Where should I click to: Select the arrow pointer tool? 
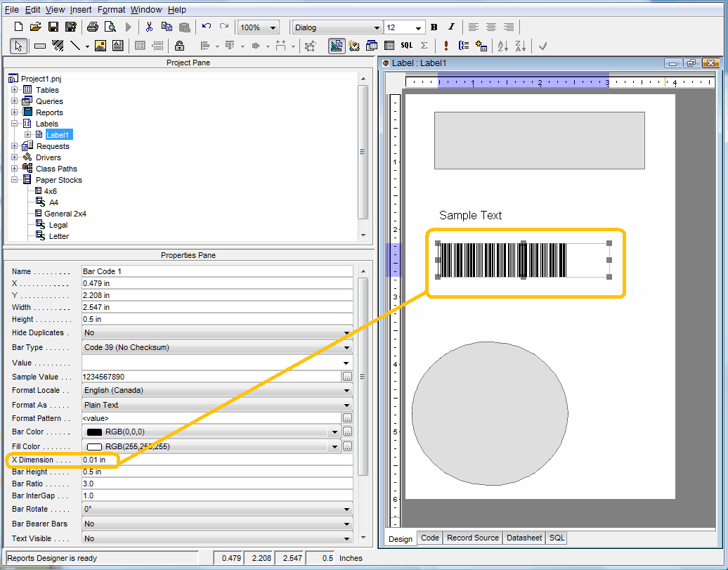18,46
